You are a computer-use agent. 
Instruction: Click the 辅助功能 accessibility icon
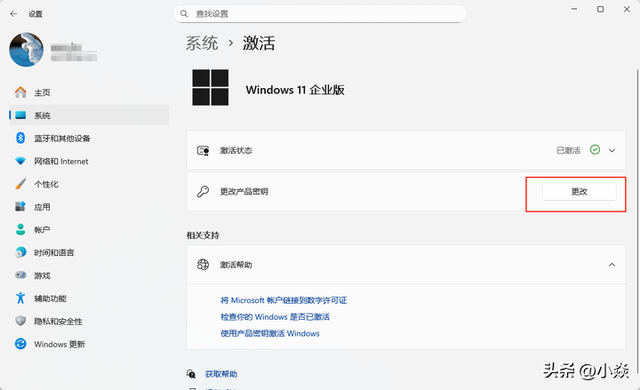tap(20, 298)
